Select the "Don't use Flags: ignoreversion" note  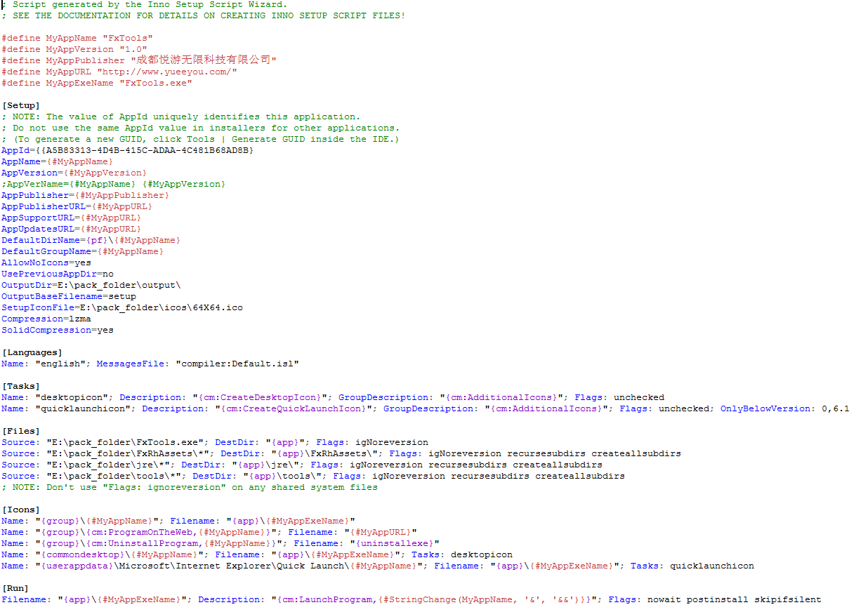coord(190,487)
